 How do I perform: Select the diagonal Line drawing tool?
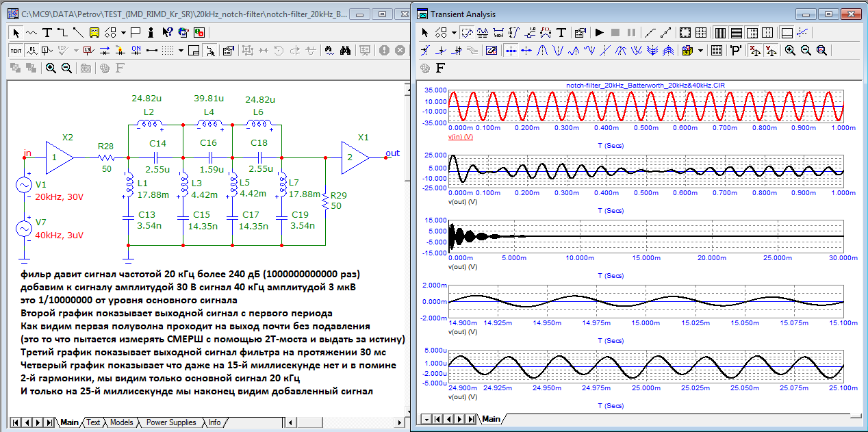click(78, 32)
